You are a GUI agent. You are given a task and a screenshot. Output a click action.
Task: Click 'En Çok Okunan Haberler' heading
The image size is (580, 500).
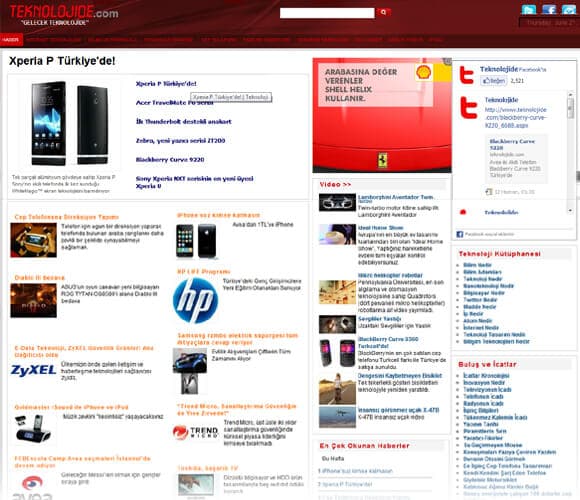pos(364,446)
